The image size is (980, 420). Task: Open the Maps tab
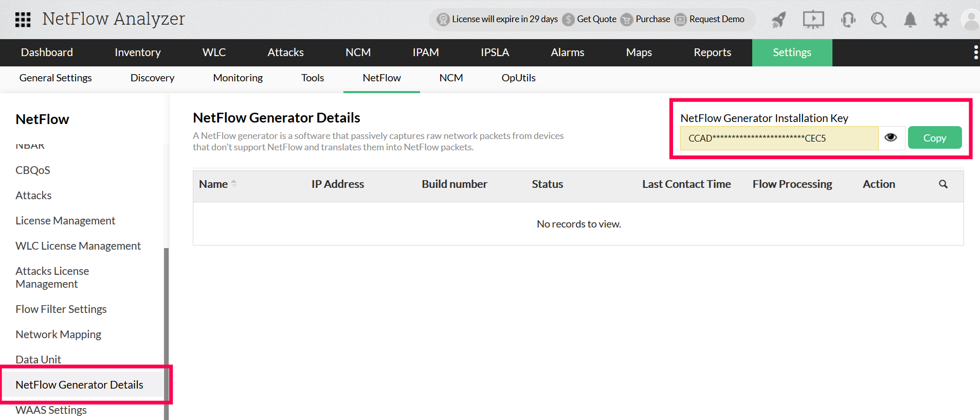pyautogui.click(x=639, y=52)
